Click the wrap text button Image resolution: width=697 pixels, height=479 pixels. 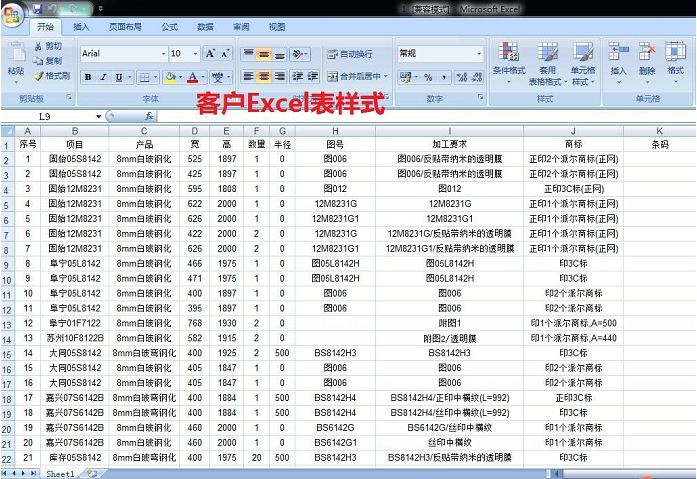tap(350, 54)
